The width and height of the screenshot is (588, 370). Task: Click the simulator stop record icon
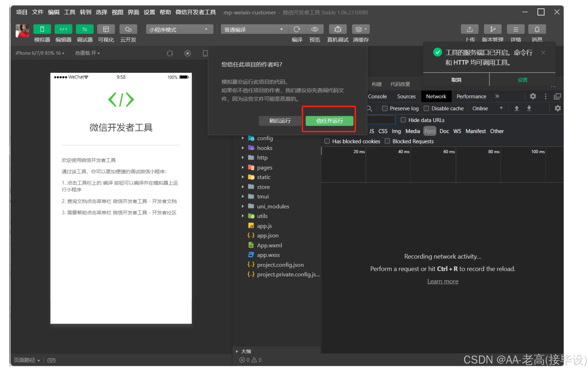coord(188,53)
